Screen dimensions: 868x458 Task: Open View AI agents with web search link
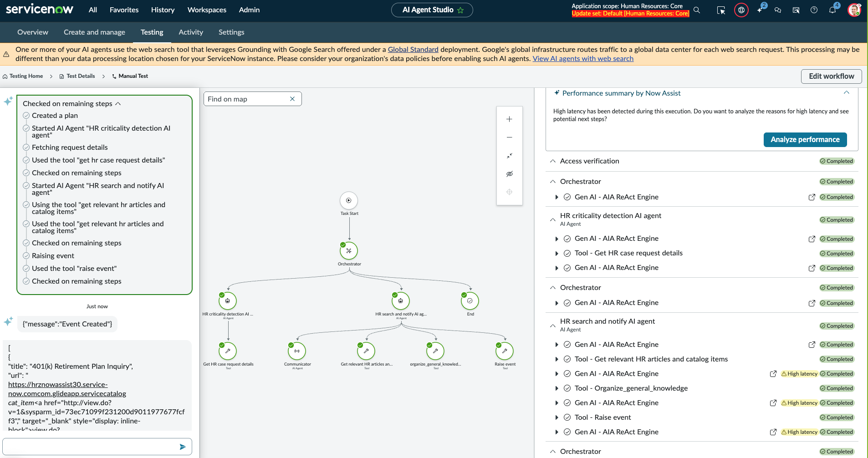[583, 59]
